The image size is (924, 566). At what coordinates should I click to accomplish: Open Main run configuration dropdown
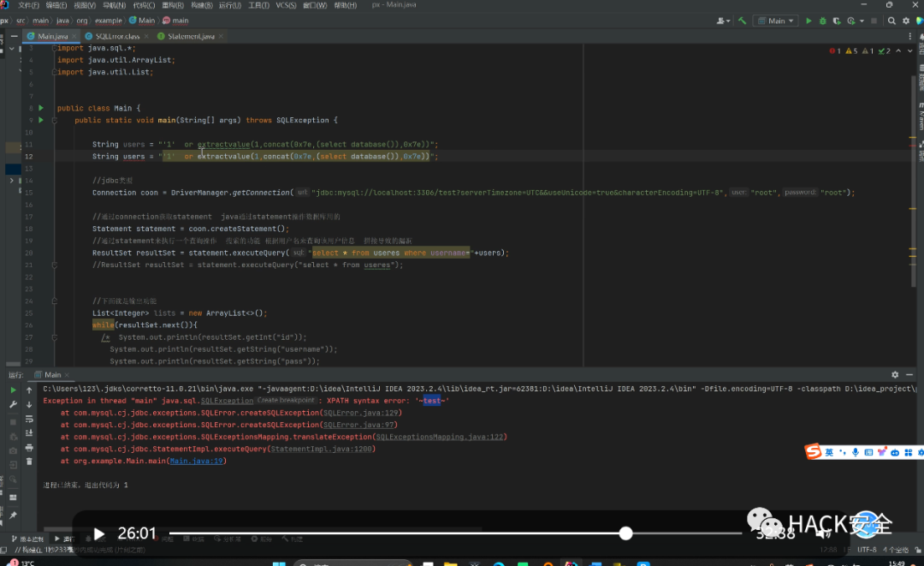click(x=776, y=21)
